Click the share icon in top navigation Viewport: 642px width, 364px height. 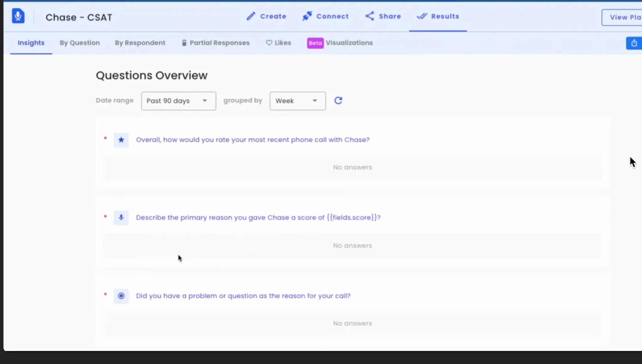(370, 16)
